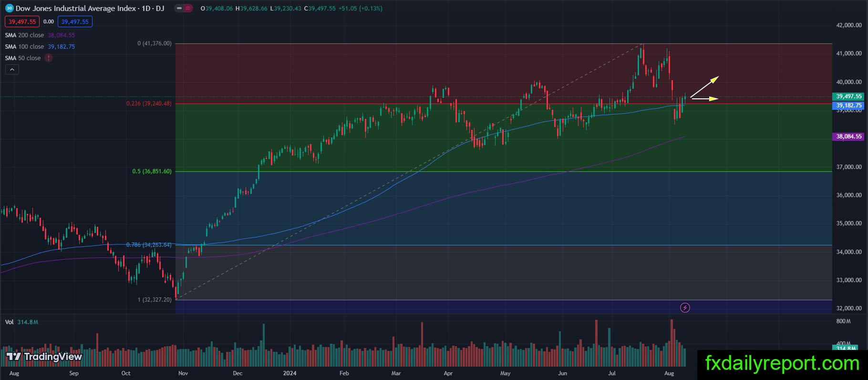Click the red sell price 39,497.55 button

click(22, 21)
